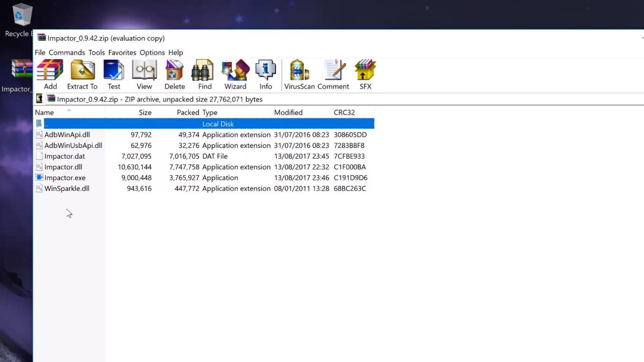Screen dimensions: 644x362
Task: Select the Impactor.dat file name
Action: tap(64, 156)
